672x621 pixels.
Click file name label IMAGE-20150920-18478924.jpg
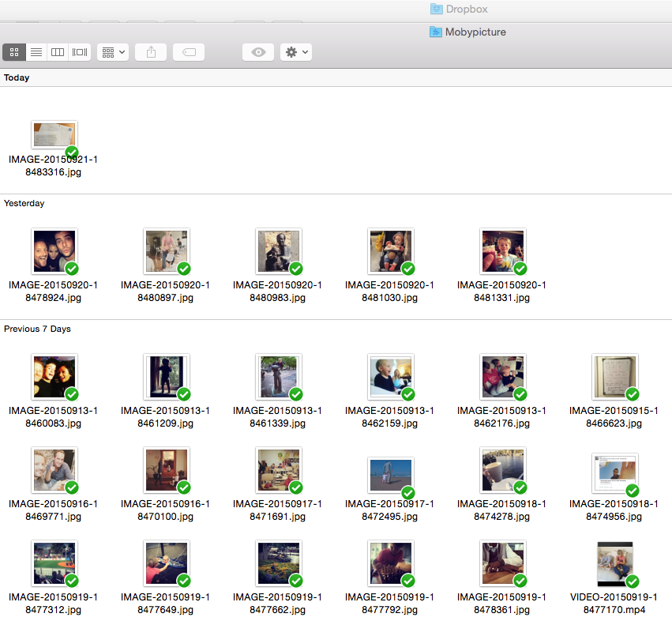coord(53,292)
